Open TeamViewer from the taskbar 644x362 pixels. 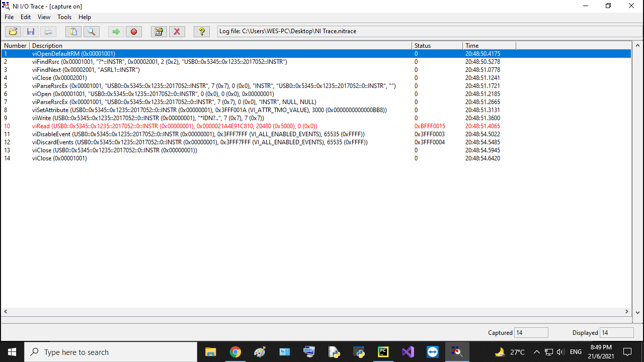tap(433, 352)
